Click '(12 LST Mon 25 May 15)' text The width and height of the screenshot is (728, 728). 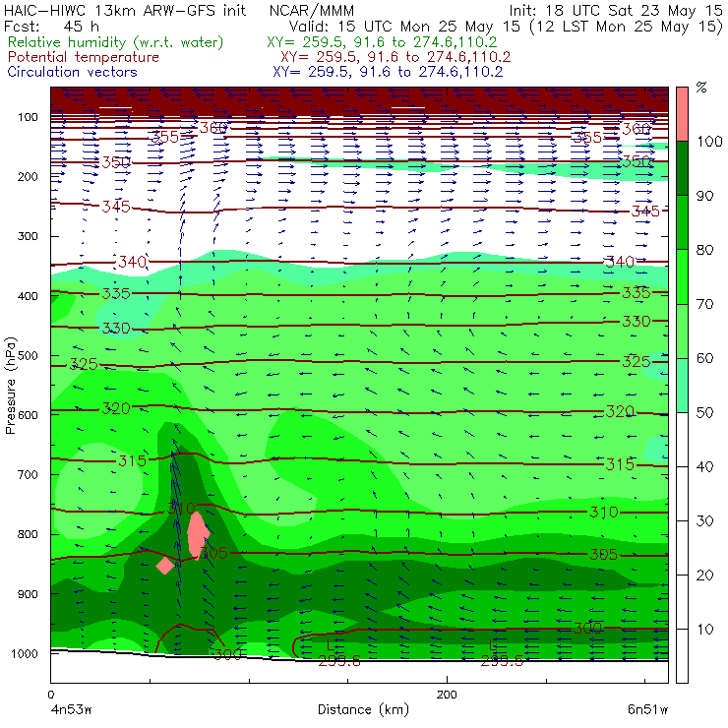coord(627,27)
